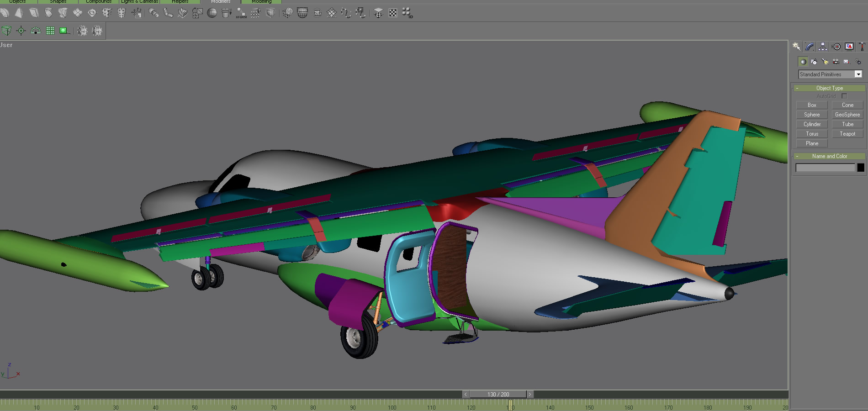Open the Hierarchy command panel tab
Image resolution: width=868 pixels, height=411 pixels.
[x=823, y=47]
